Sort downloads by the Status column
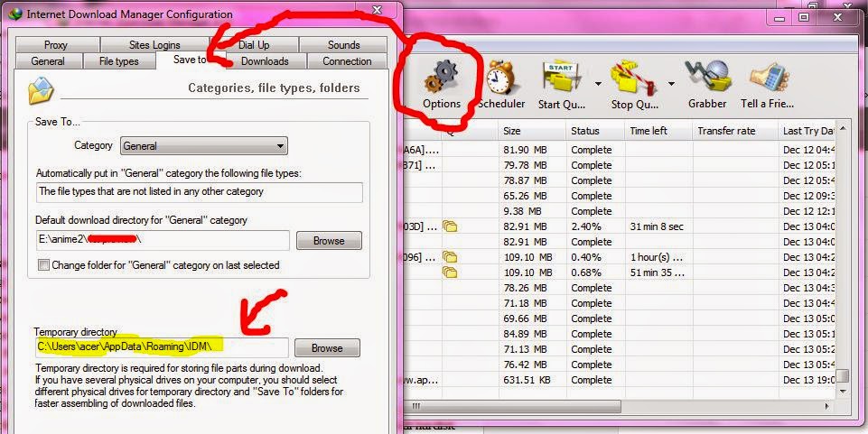This screenshot has height=434, width=868. pos(595,131)
